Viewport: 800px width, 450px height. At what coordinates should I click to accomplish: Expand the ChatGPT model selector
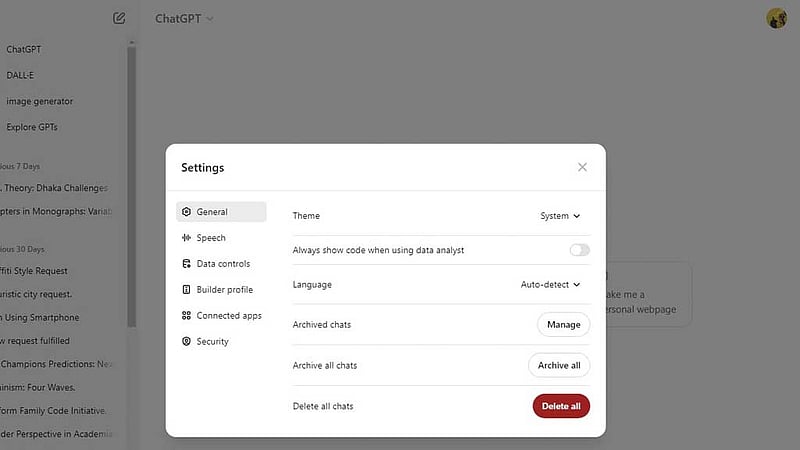[x=184, y=19]
